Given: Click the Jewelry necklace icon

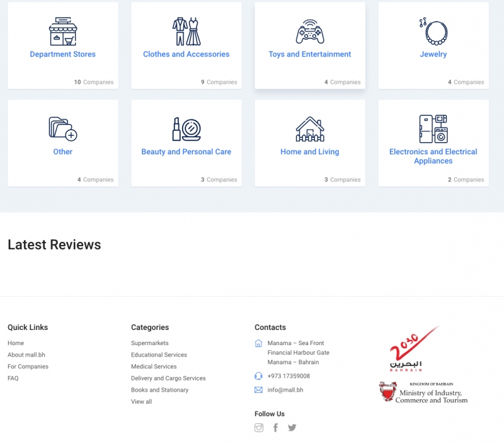Looking at the screenshot, I should click(433, 31).
